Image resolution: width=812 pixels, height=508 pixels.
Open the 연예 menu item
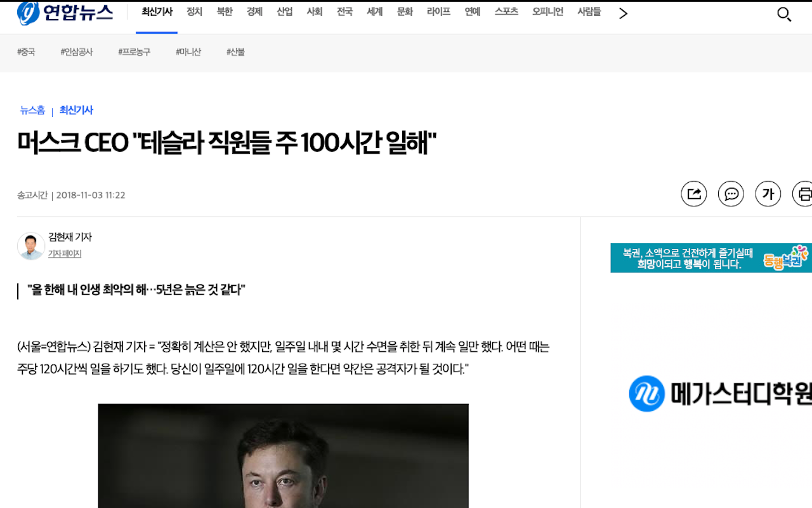pyautogui.click(x=473, y=12)
